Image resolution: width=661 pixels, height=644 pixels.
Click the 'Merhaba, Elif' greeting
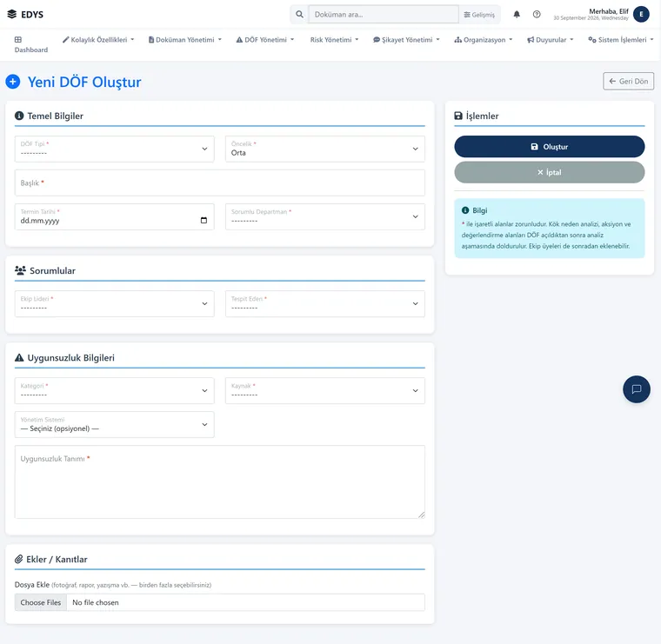608,11
